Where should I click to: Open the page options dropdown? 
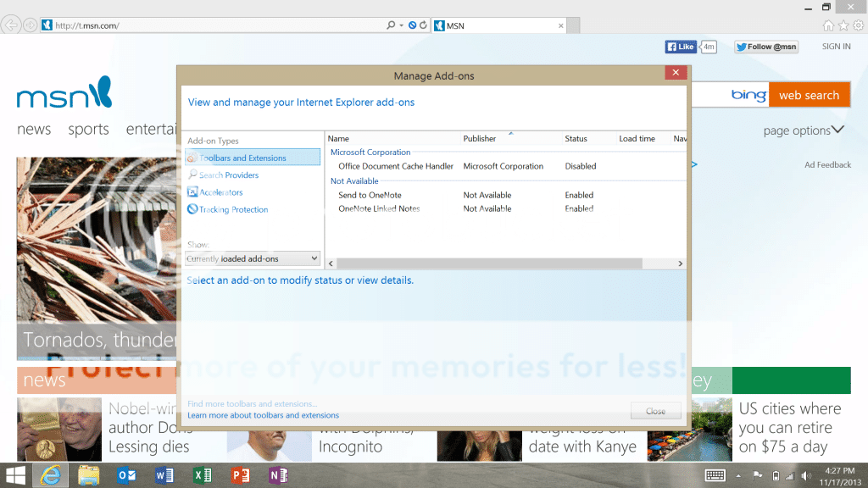click(804, 130)
